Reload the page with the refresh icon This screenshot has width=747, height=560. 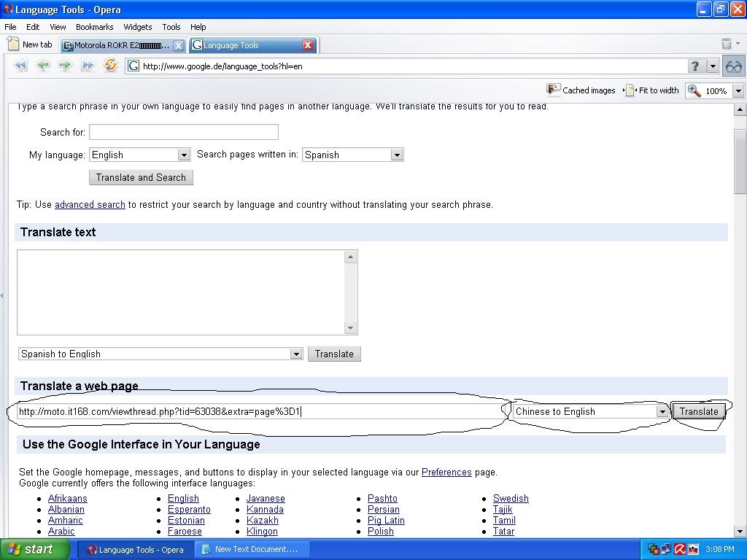[111, 65]
